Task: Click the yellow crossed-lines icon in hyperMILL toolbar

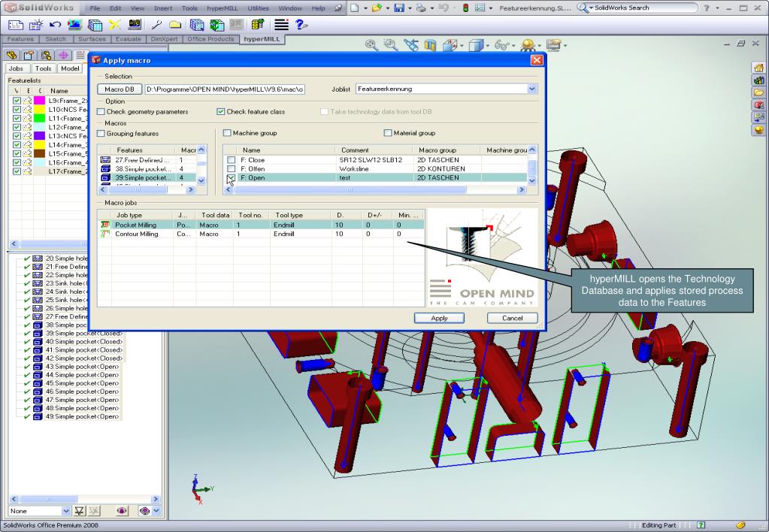Action: click(115, 25)
